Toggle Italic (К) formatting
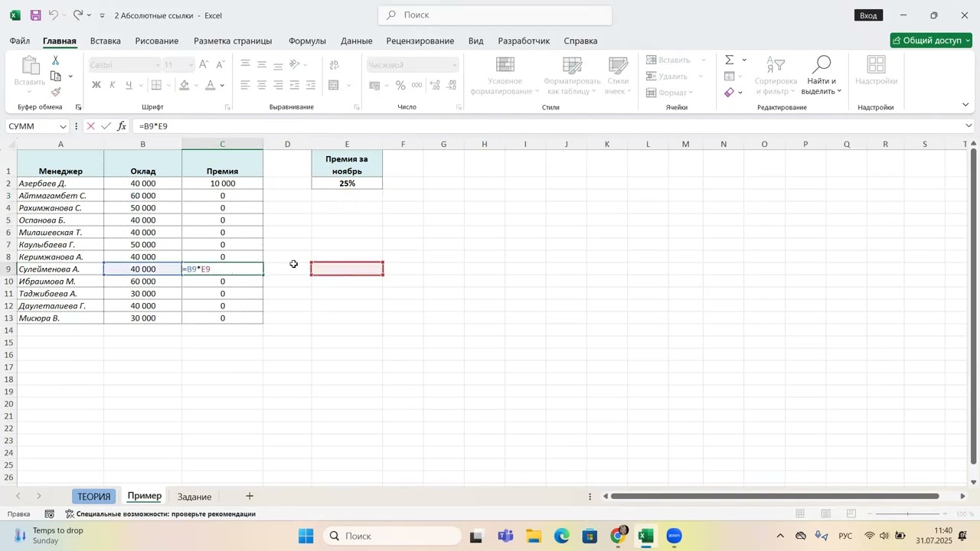This screenshot has height=551, width=980. tap(113, 85)
